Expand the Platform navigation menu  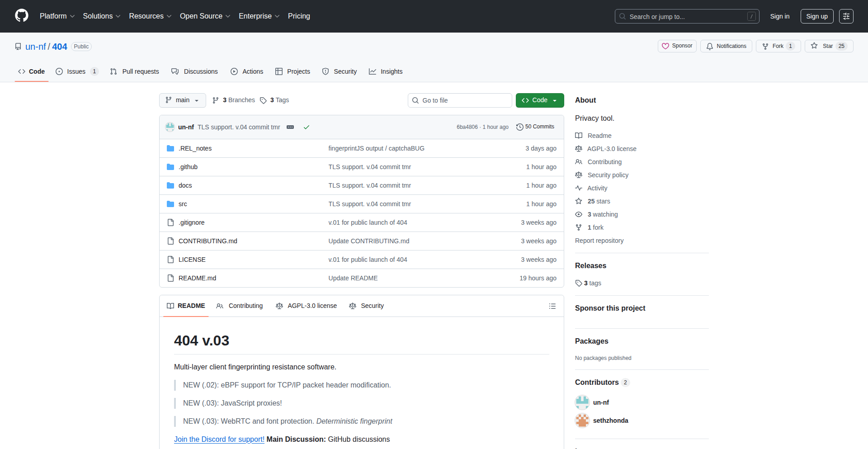tap(57, 16)
